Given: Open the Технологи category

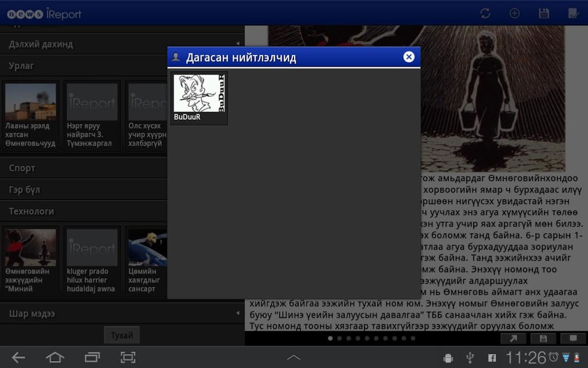Looking at the screenshot, I should coord(83,212).
